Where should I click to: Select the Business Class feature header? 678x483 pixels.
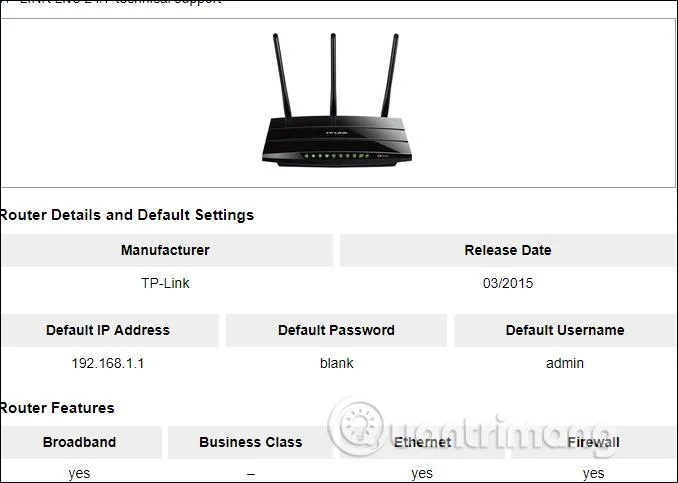tap(250, 442)
